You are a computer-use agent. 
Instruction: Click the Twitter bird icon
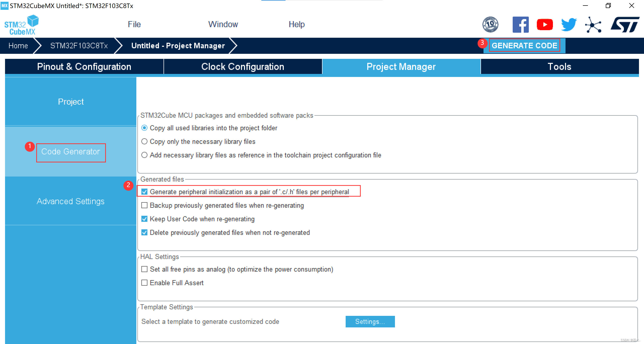[569, 25]
